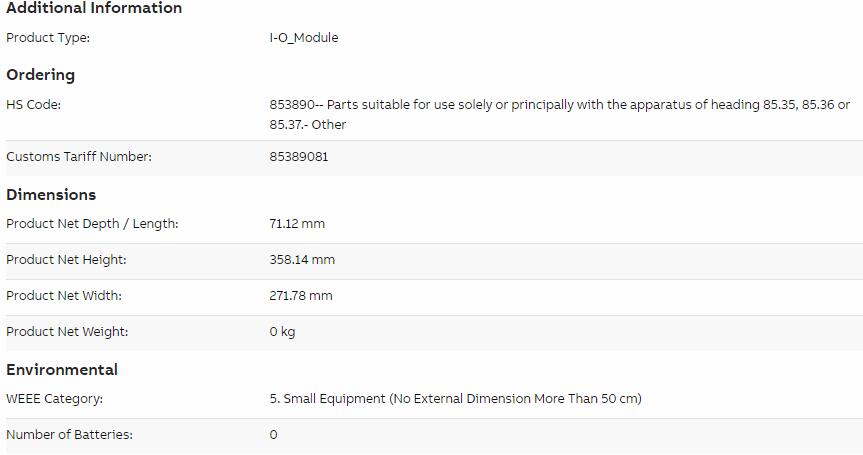Click the Ordering section heading

(x=40, y=75)
